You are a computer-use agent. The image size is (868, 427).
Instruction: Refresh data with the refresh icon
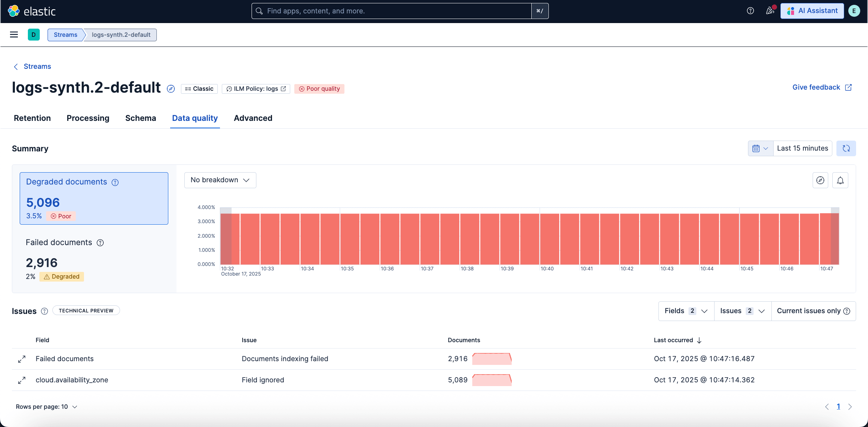[x=846, y=148]
